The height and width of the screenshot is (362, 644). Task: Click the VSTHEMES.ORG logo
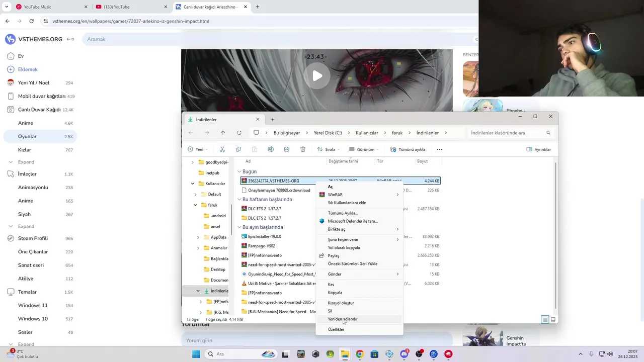pos(34,39)
